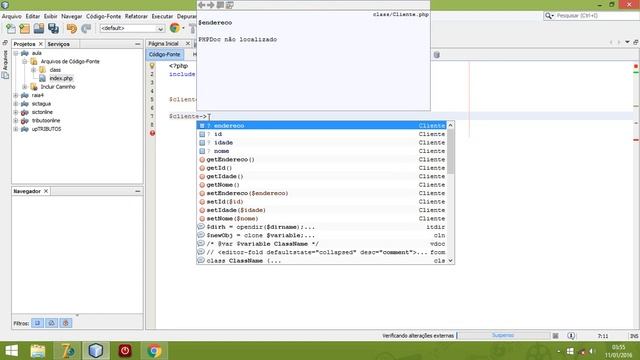This screenshot has width=640, height=360.
Task: Open the Exibir menu
Action: click(x=51, y=16)
